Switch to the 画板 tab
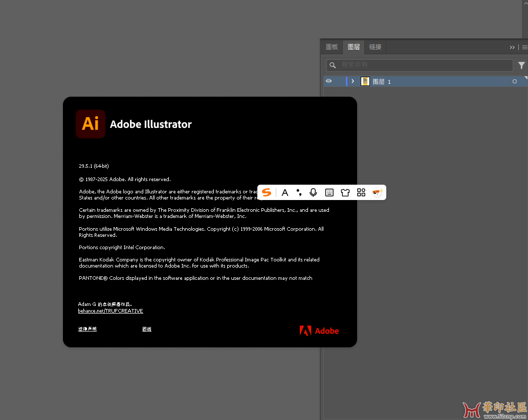Viewport: 528px width, 420px height. 332,47
